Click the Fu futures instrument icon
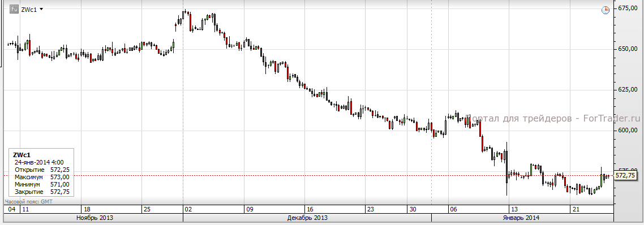 (14, 10)
